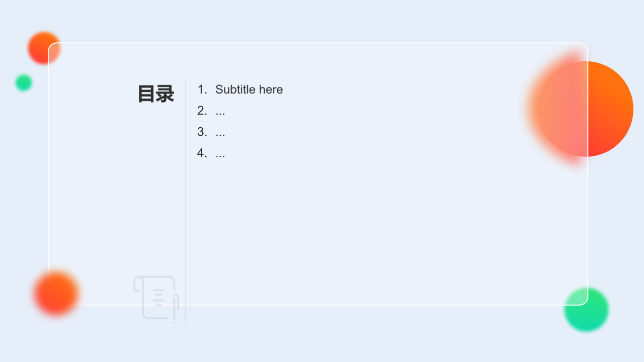Click the blurred orange circle at bottom-left
Viewport: 644px width, 362px height.
56,294
